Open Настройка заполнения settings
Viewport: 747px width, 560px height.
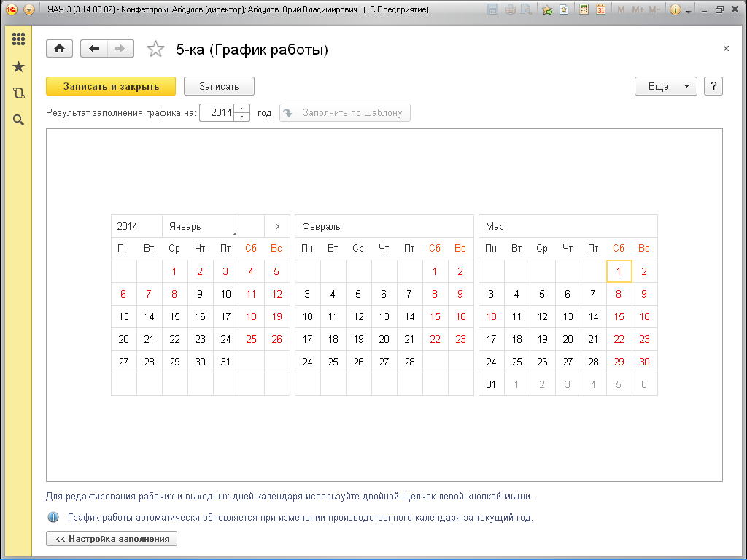coord(112,539)
